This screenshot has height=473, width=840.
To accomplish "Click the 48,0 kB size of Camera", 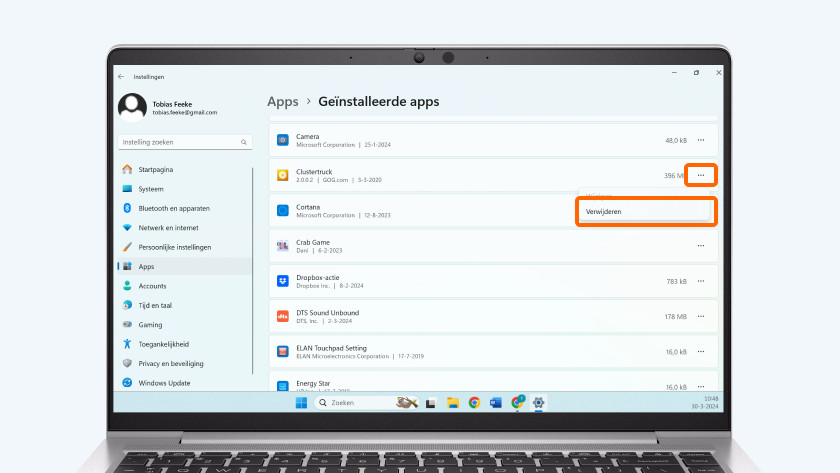I will coord(676,140).
